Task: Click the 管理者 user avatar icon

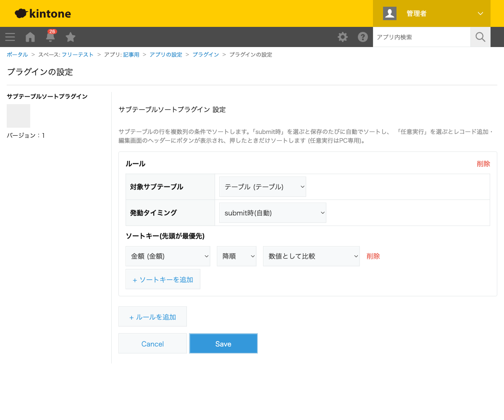Action: pos(390,13)
